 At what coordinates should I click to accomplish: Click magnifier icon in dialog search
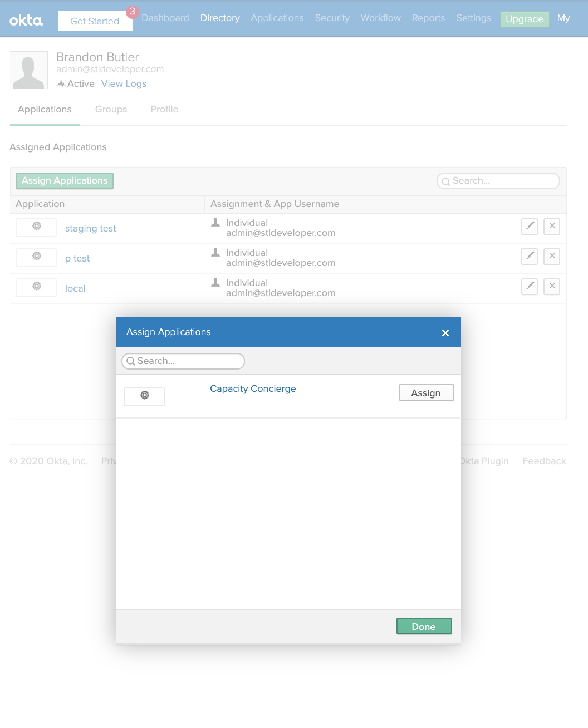pyautogui.click(x=131, y=361)
